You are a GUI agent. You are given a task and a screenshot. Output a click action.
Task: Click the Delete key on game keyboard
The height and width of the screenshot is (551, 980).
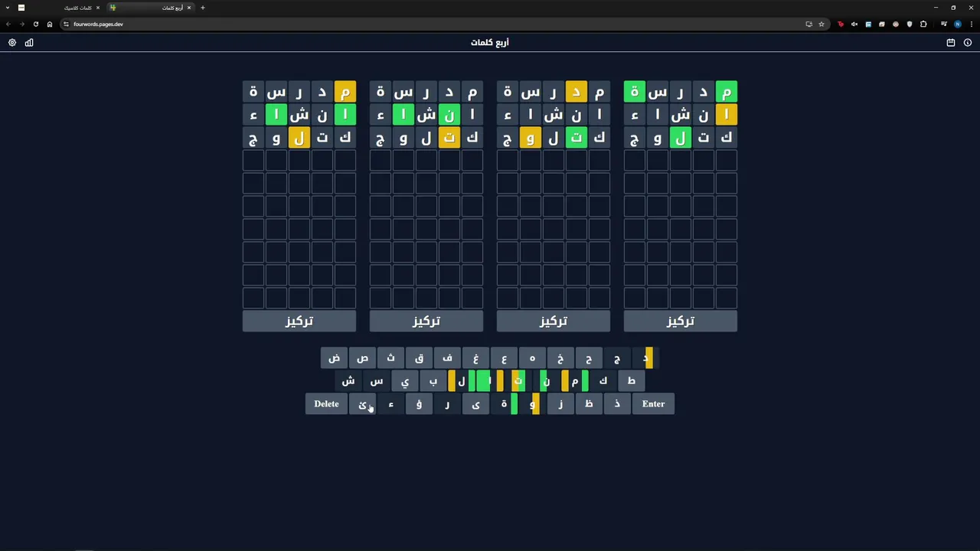[326, 404]
